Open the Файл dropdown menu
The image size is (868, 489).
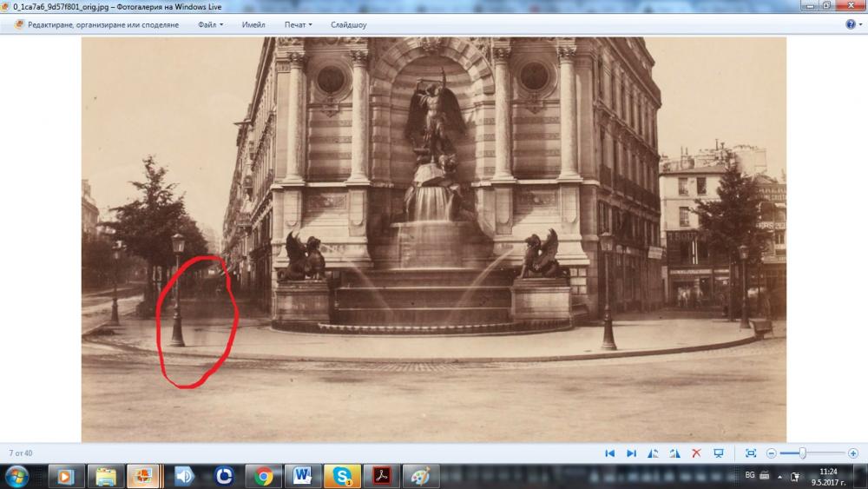(210, 24)
